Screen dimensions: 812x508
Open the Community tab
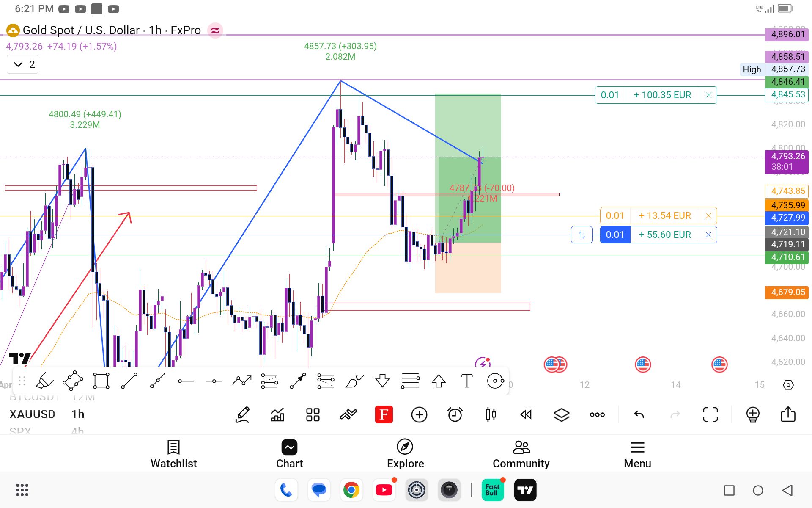pyautogui.click(x=521, y=454)
